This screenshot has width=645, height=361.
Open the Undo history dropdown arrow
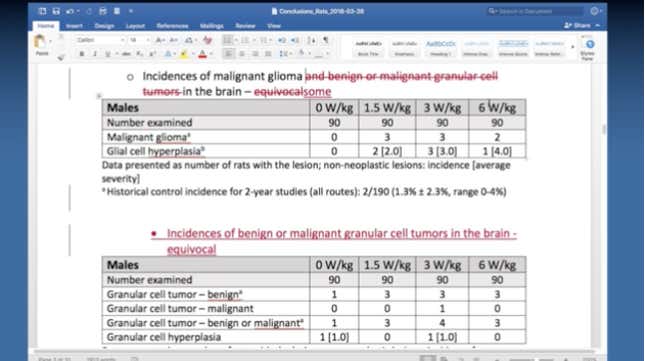(x=77, y=12)
